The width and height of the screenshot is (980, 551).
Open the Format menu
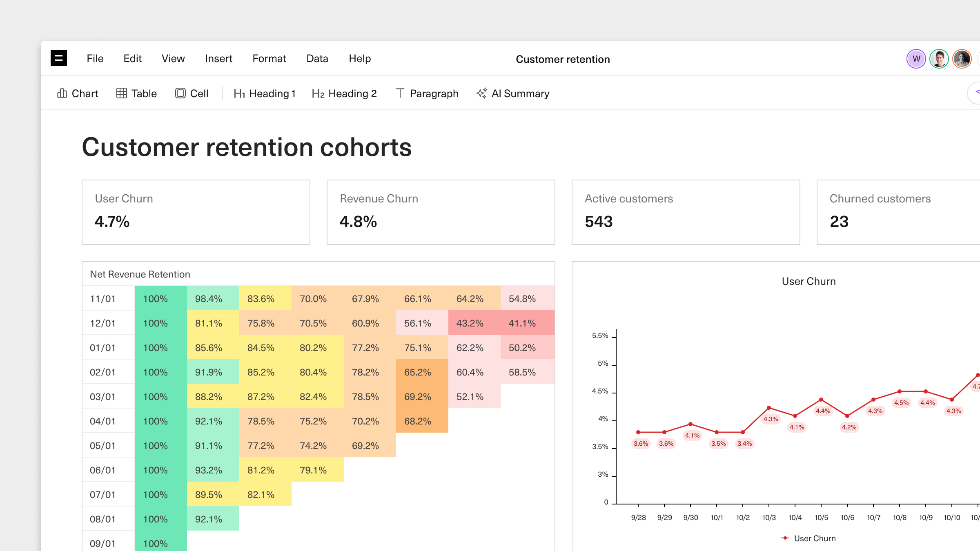point(269,58)
